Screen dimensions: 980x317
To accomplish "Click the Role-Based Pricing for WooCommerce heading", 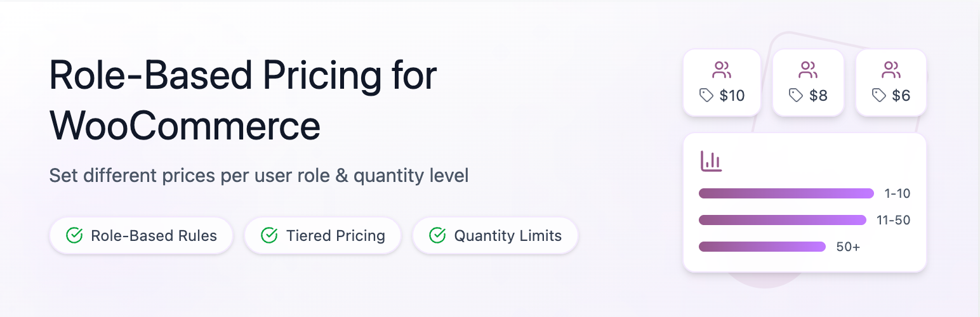I will pos(243,100).
